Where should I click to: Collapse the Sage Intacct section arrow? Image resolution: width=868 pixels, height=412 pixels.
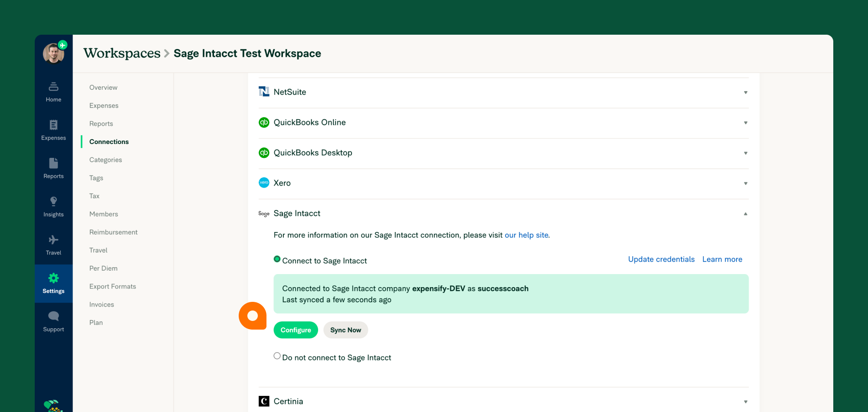click(x=746, y=214)
